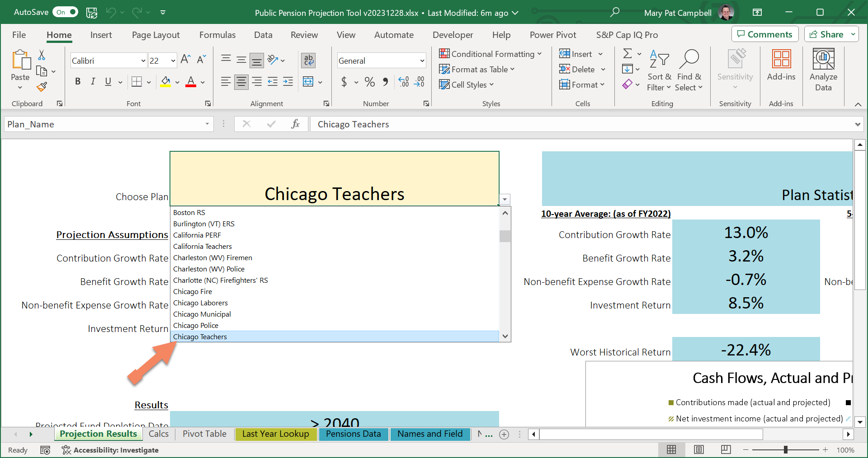This screenshot has width=868, height=458.
Task: Switch to Pivot Table sheet tab
Action: (204, 434)
